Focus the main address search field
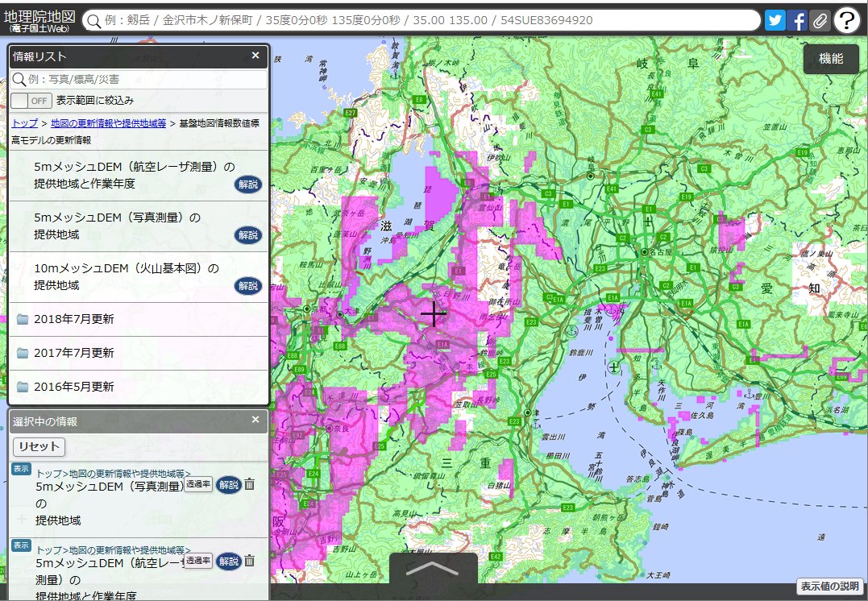Viewport: 868px width, 601px height. point(422,20)
